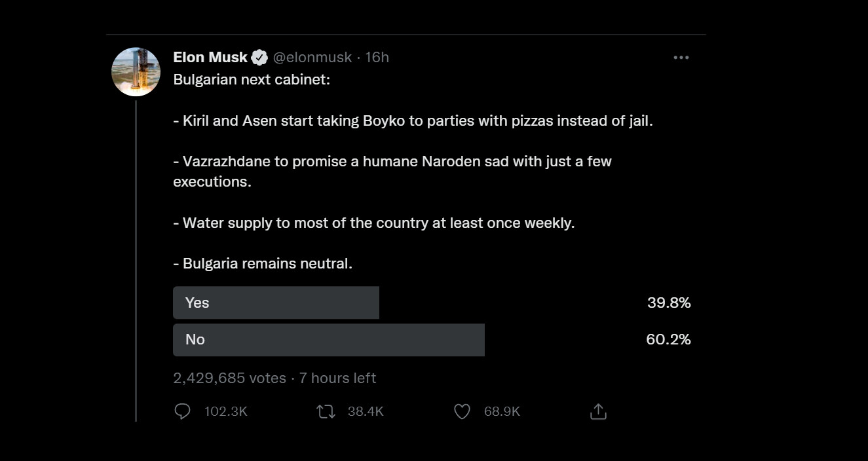
Task: Like the tweet with the heart icon
Action: click(462, 411)
